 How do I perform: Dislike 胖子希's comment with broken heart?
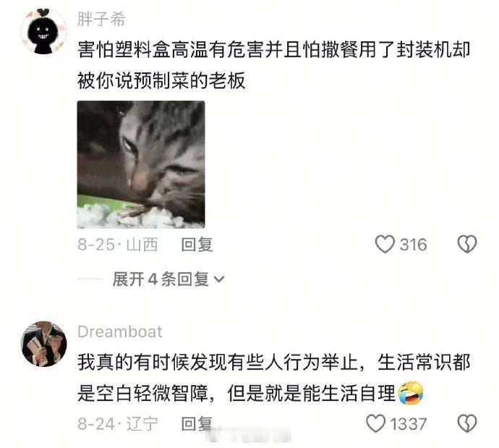tap(467, 244)
